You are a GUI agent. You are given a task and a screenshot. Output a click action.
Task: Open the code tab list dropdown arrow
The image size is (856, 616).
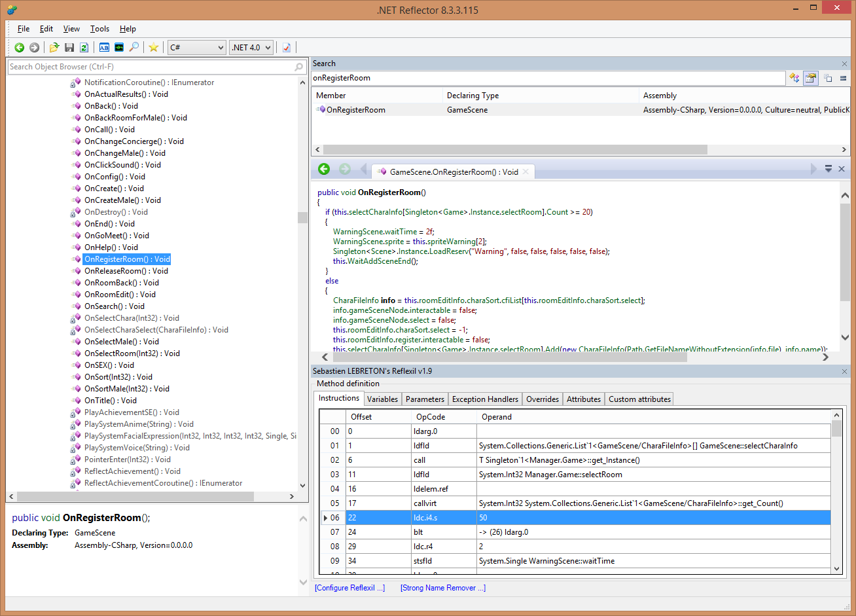tap(828, 169)
